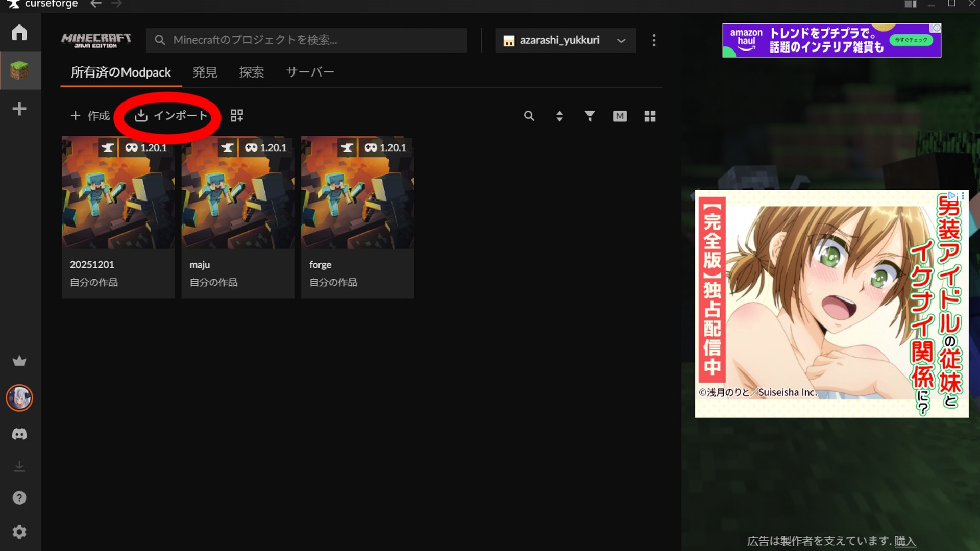Add a new game with sidebar plus icon
This screenshot has width=980, height=551.
(x=19, y=109)
